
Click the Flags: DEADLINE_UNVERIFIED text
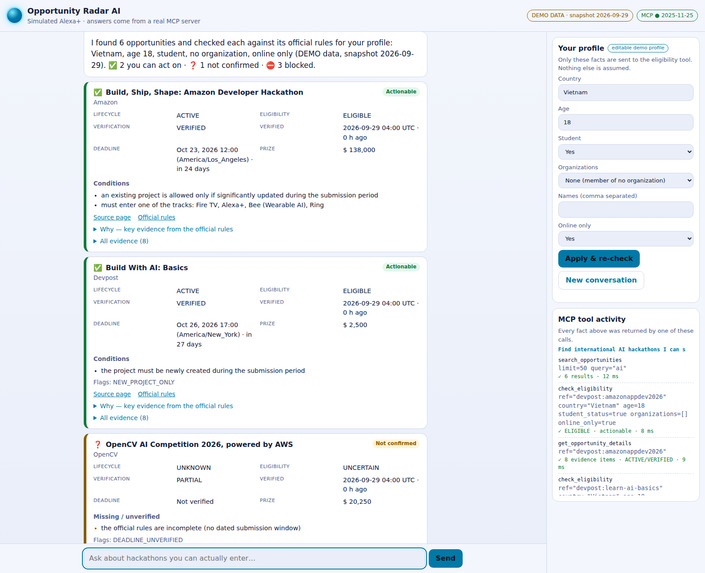138,540
